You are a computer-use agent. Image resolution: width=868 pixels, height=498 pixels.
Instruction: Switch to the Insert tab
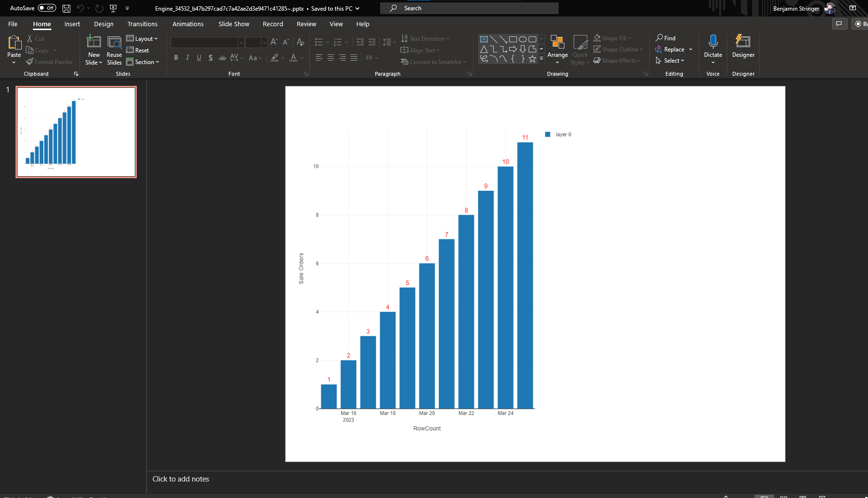pos(72,24)
